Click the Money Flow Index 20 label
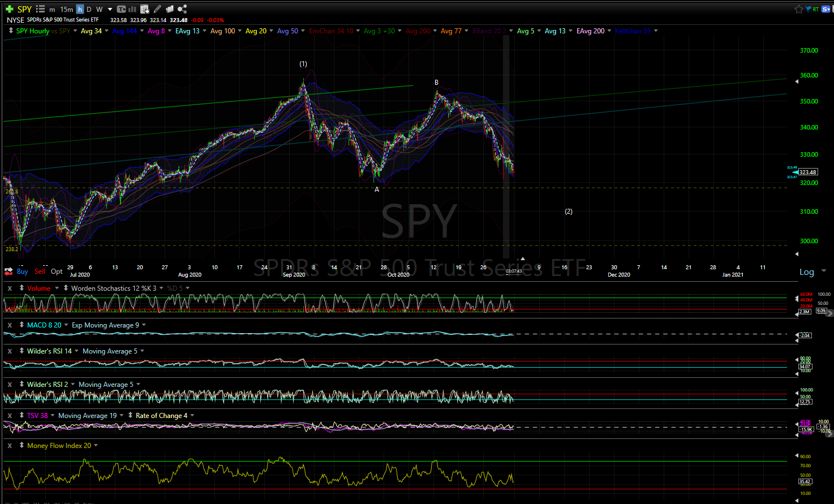This screenshot has width=834, height=504. coord(59,446)
